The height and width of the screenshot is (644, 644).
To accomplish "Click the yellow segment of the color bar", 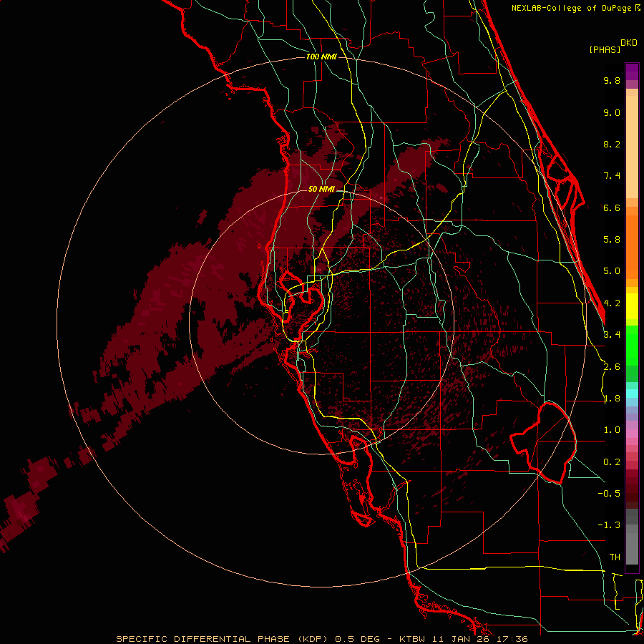I will 632,306.
